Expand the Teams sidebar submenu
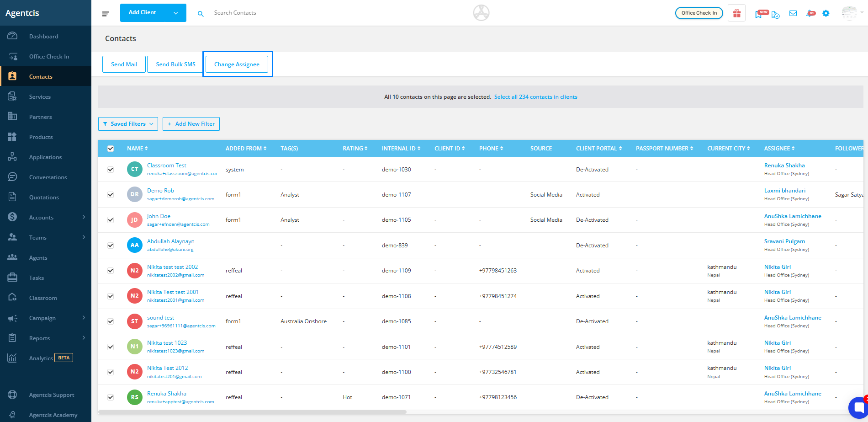The height and width of the screenshot is (422, 868). pos(84,237)
